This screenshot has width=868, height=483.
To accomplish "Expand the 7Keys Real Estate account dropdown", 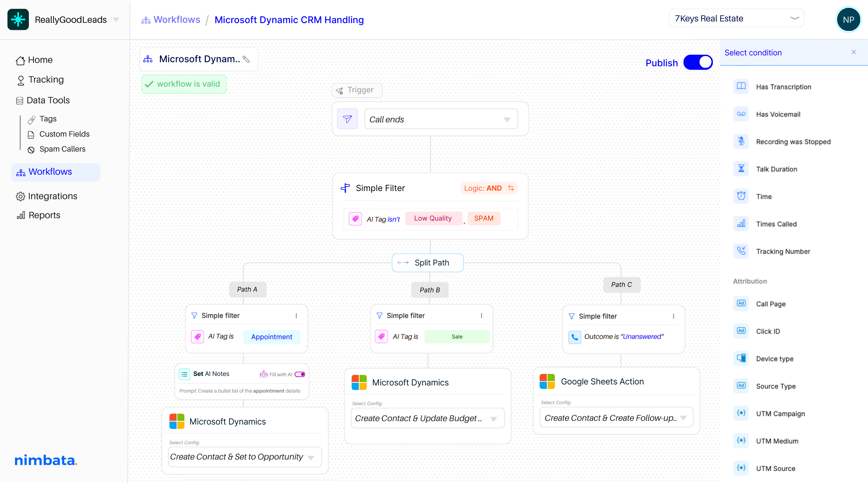I will click(736, 18).
